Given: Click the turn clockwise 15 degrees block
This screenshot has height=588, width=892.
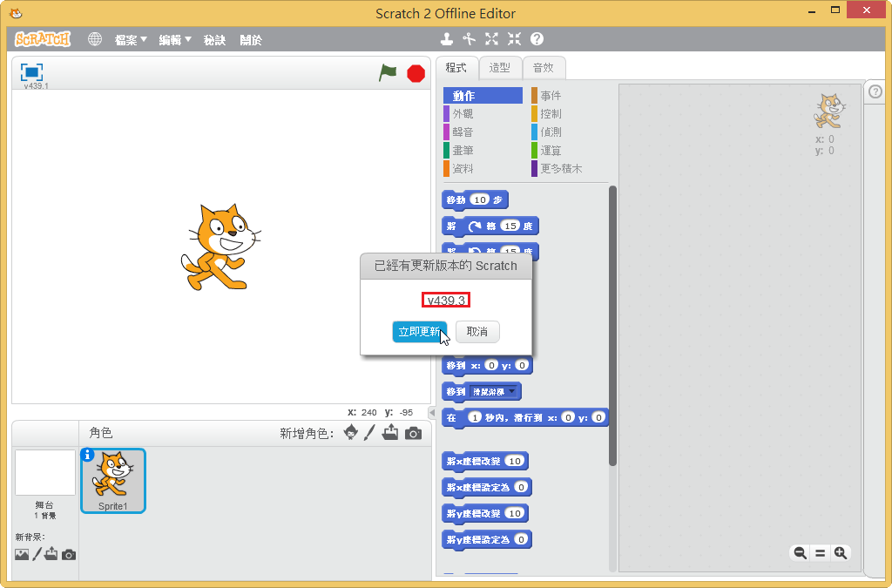Looking at the screenshot, I should point(490,226).
